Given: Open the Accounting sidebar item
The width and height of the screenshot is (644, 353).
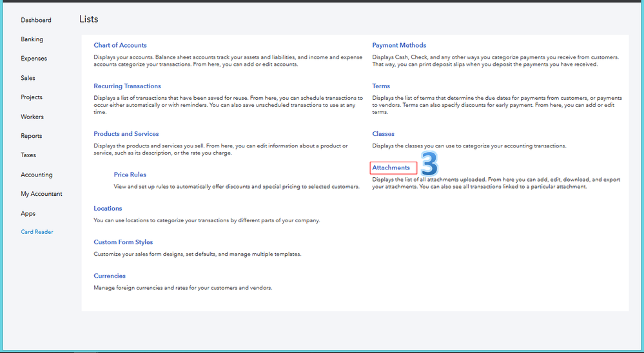Looking at the screenshot, I should coord(37,175).
